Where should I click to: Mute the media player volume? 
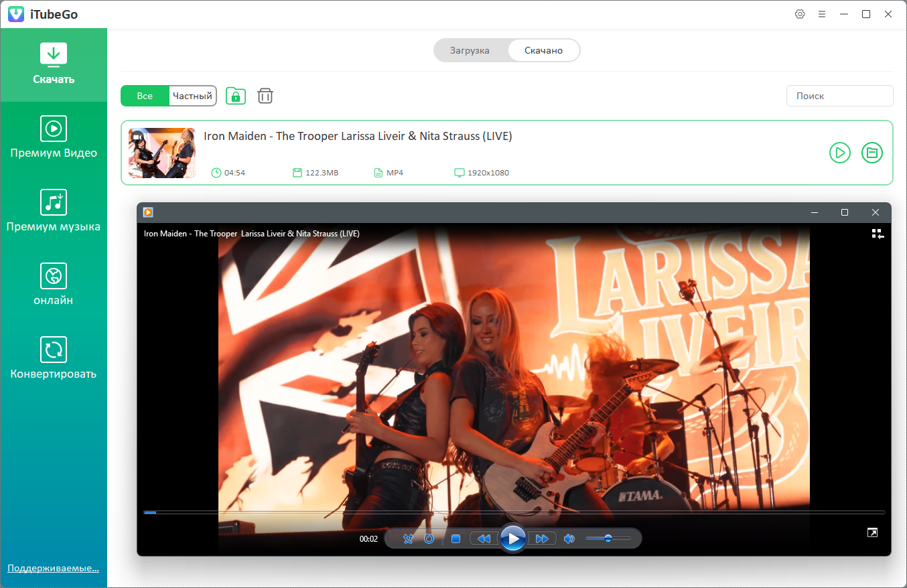pos(569,538)
